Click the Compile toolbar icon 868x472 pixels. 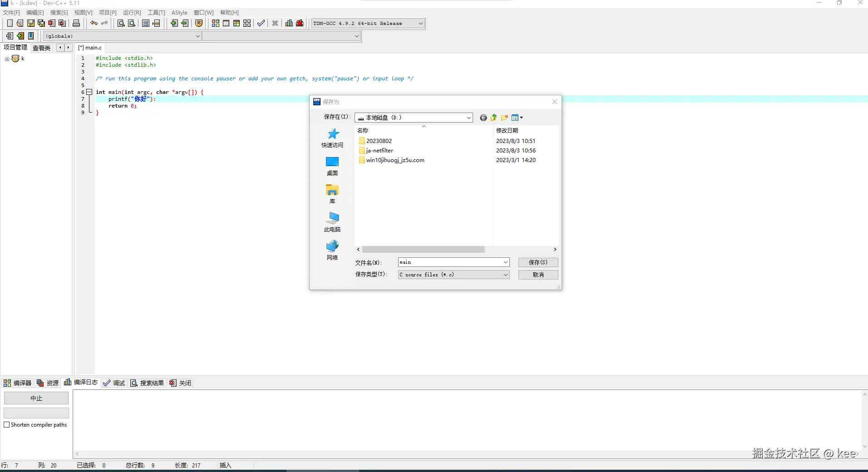(x=216, y=23)
